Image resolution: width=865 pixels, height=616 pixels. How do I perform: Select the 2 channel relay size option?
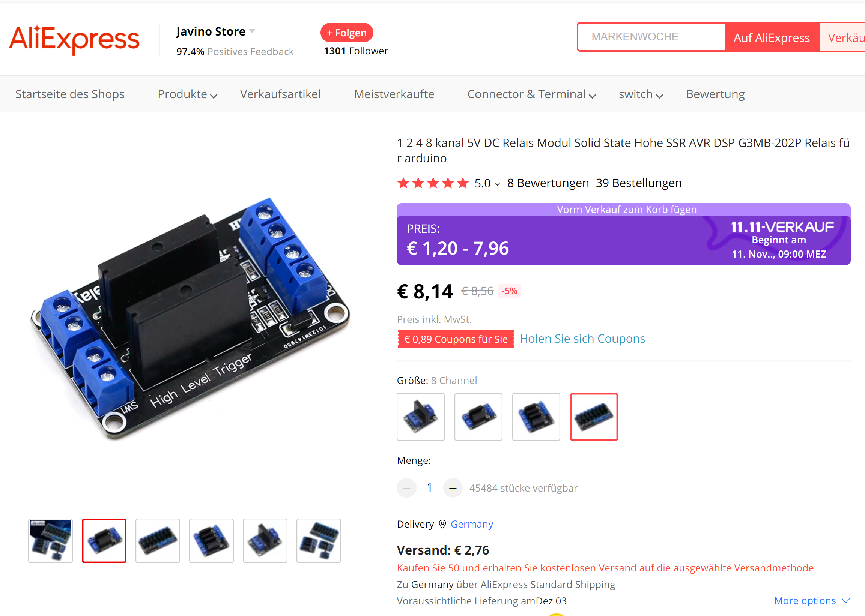[x=478, y=417]
